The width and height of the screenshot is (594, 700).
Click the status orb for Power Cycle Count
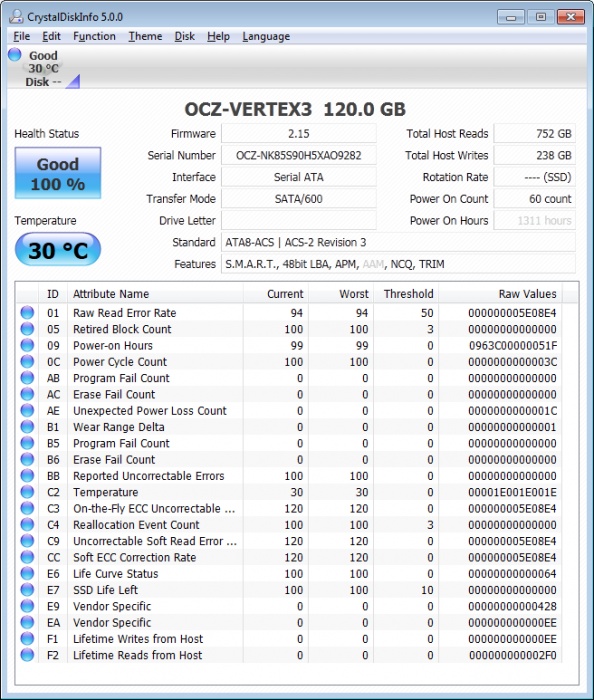click(27, 361)
